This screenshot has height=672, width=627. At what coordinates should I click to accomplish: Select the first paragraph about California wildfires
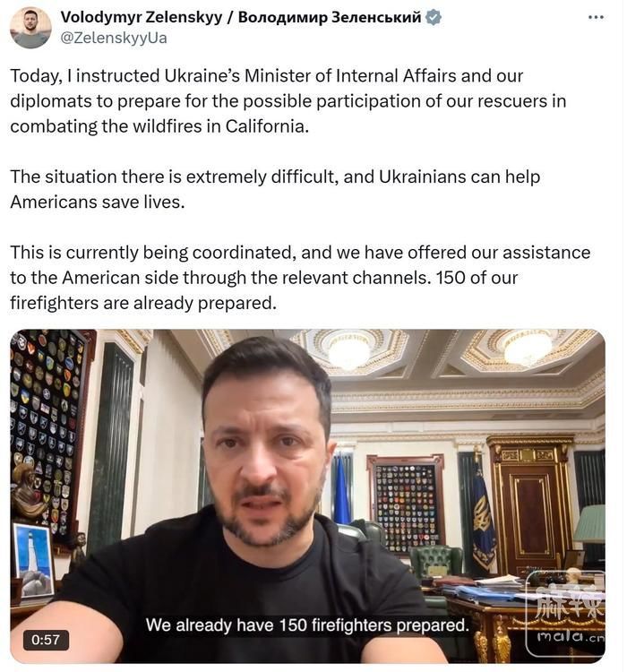coord(288,101)
